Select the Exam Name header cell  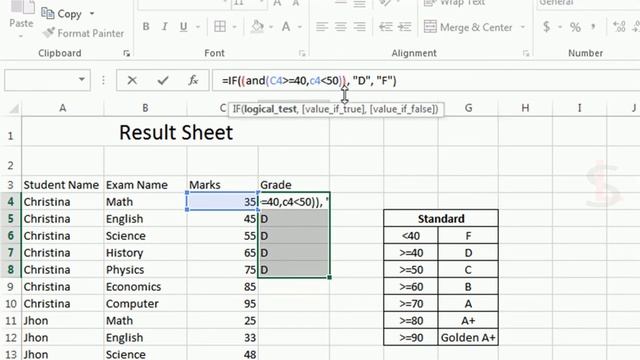(x=145, y=185)
